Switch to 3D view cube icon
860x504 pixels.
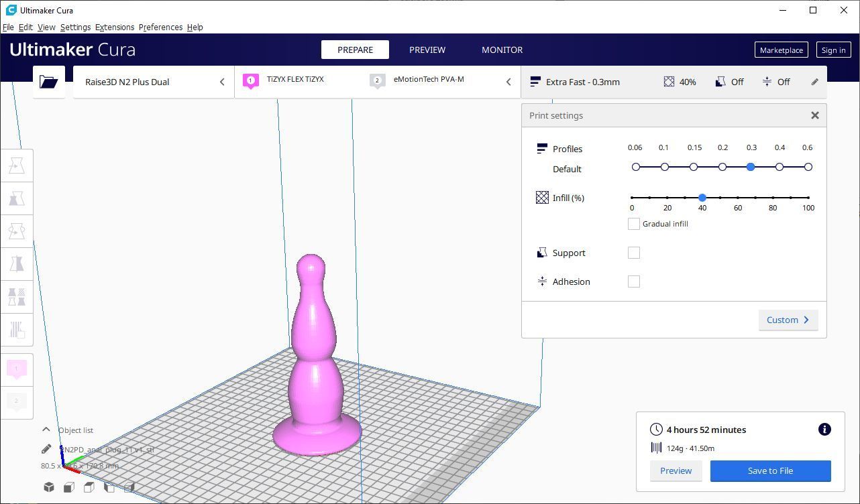[48, 487]
